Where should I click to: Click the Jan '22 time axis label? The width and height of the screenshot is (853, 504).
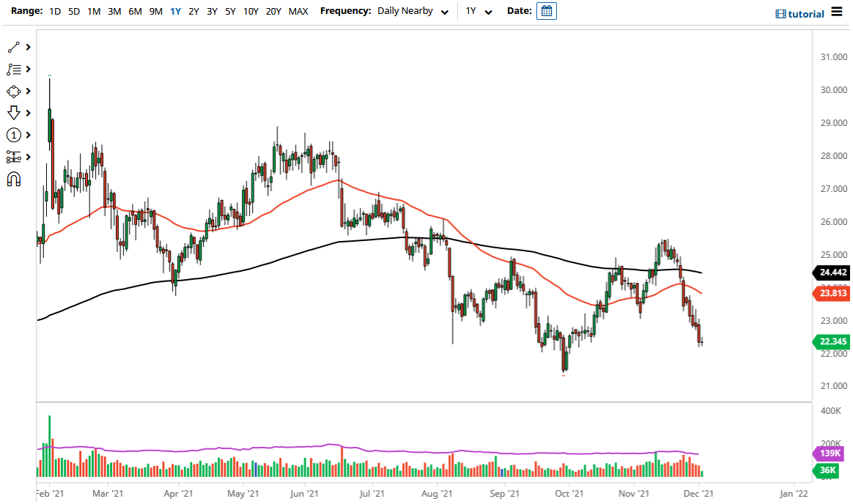(x=794, y=493)
